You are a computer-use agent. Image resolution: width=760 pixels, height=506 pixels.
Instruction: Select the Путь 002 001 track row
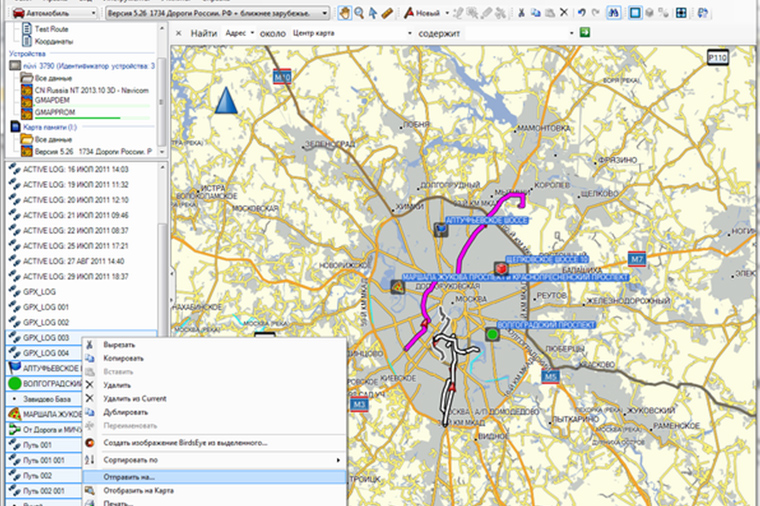pos(44,491)
